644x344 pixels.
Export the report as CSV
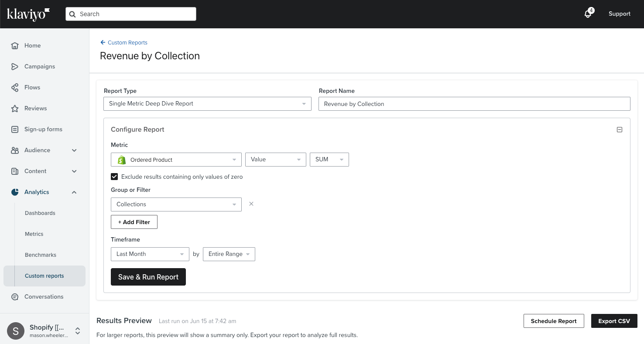[x=614, y=320]
